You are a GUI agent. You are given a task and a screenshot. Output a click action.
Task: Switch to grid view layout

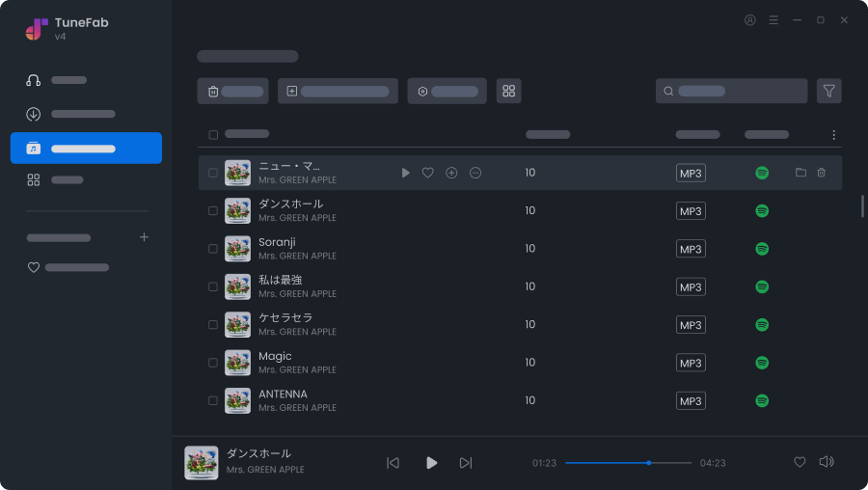[x=509, y=91]
